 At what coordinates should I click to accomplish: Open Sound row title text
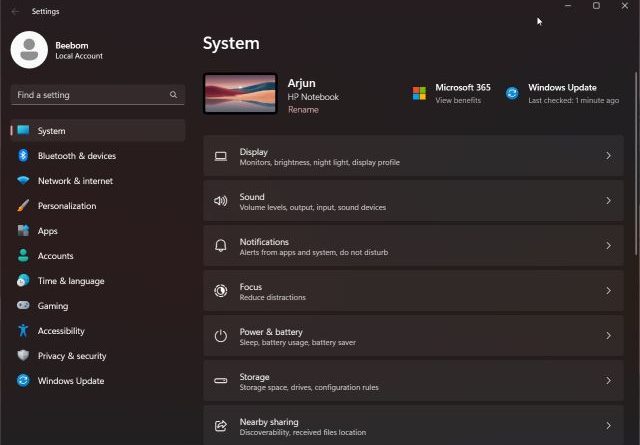coord(252,197)
